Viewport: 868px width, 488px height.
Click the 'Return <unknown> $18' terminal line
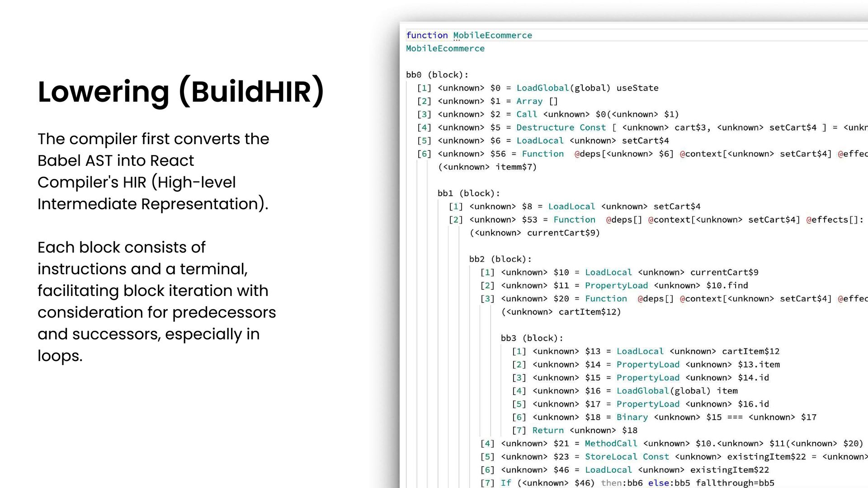[x=575, y=430]
